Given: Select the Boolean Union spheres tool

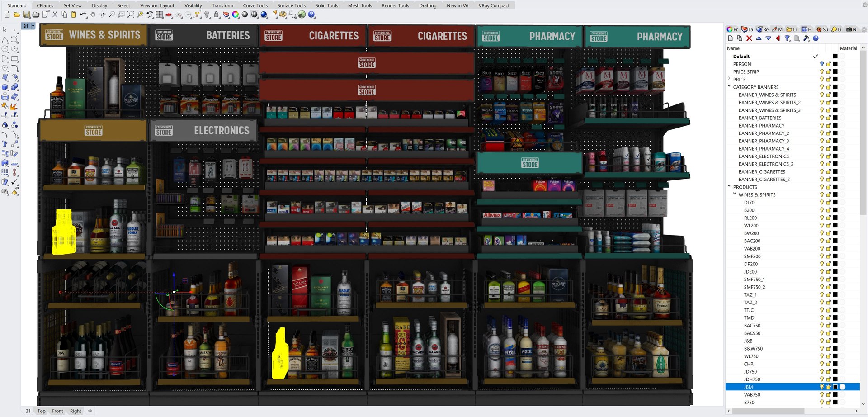Looking at the screenshot, I should pyautogui.click(x=14, y=87).
